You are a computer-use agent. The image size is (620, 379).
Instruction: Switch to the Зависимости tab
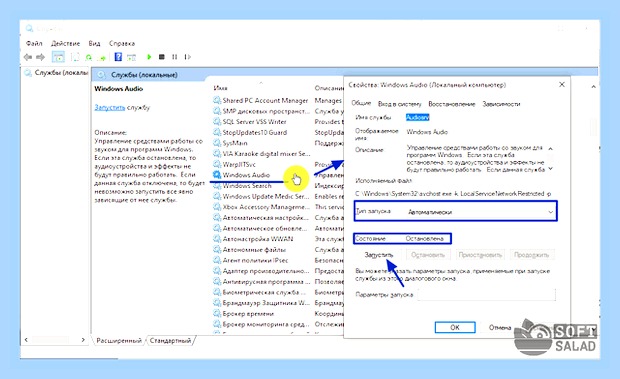501,104
